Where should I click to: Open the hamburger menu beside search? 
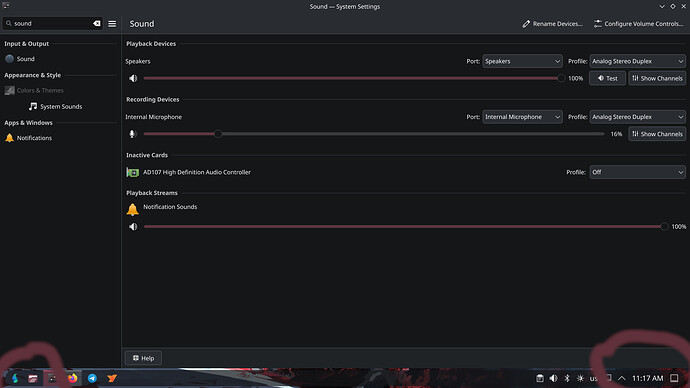click(112, 24)
